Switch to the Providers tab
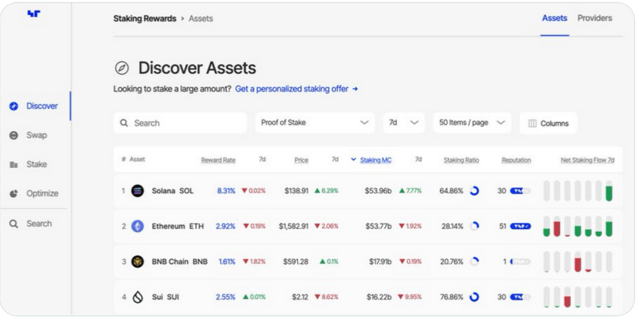 pyautogui.click(x=594, y=18)
